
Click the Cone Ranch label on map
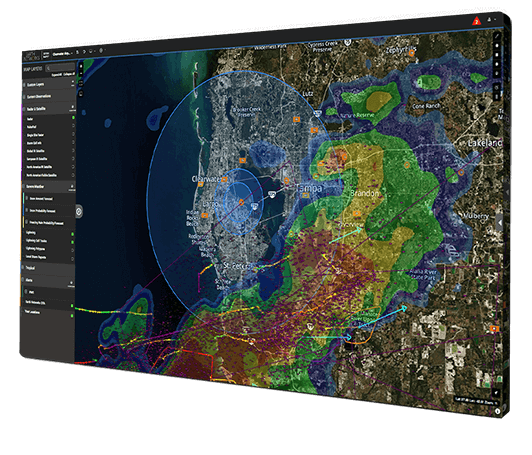(x=426, y=106)
